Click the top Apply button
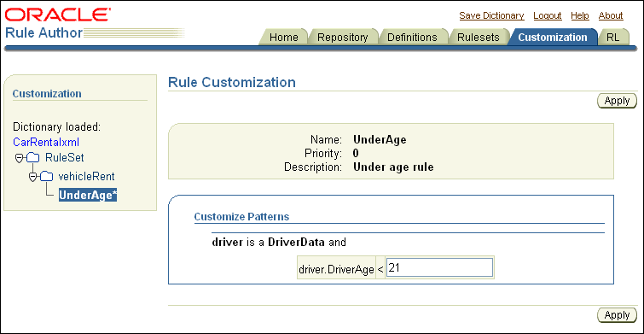This screenshot has height=334, width=644. (x=617, y=101)
